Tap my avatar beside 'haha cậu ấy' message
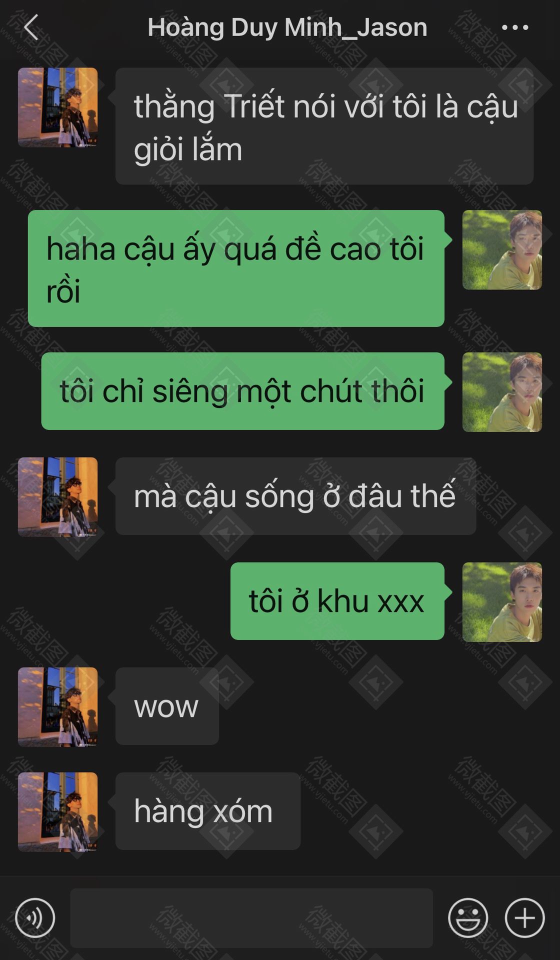560x960 pixels. [502, 250]
